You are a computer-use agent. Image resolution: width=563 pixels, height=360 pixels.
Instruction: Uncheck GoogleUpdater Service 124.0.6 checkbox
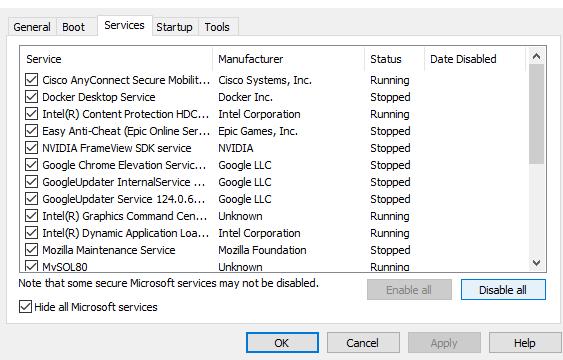tap(32, 199)
